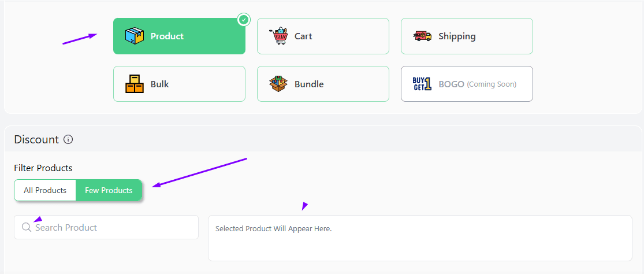
Task: Click the green checkmark badge on Product card
Action: click(244, 19)
